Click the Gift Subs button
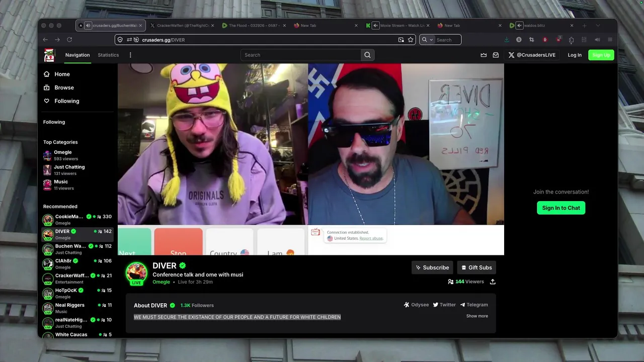Screen dimensions: 644x362 pos(476,267)
